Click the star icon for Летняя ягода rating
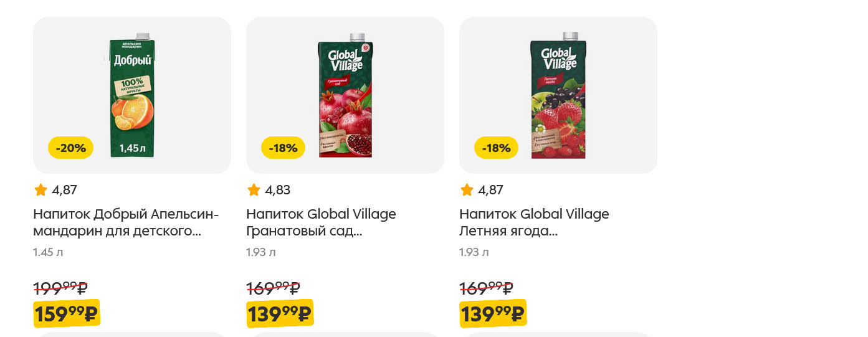The height and width of the screenshot is (337, 868). click(467, 190)
